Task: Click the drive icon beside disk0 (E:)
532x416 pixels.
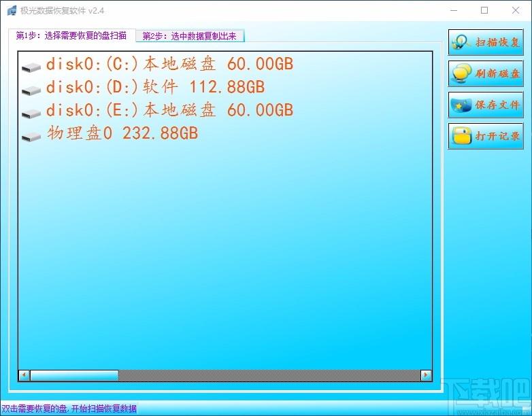Action: click(31, 114)
